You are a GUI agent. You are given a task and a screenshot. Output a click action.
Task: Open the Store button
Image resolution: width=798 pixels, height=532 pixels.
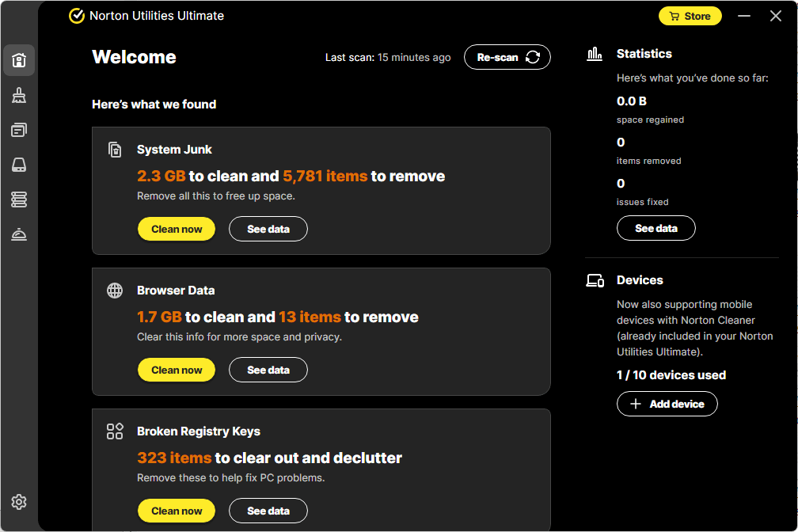[x=690, y=17]
